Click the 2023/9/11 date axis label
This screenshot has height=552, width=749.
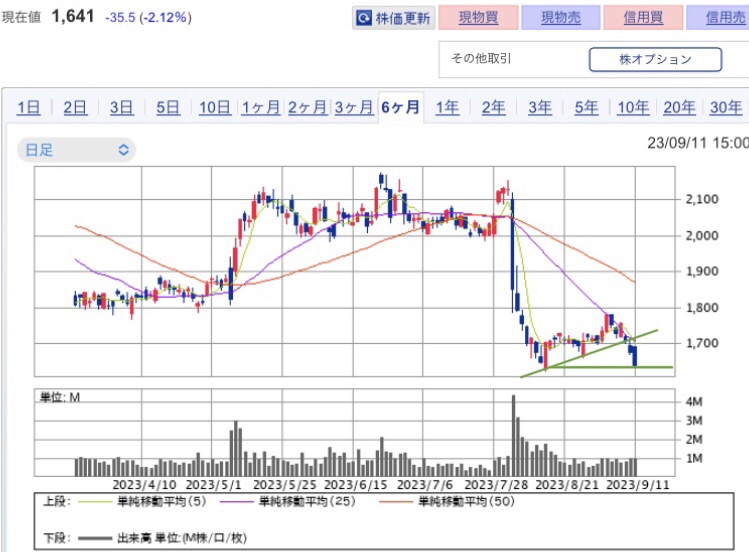[x=638, y=485]
